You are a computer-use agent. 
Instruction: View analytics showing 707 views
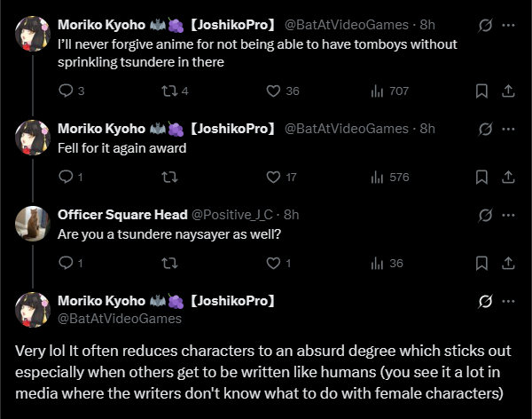click(x=376, y=91)
